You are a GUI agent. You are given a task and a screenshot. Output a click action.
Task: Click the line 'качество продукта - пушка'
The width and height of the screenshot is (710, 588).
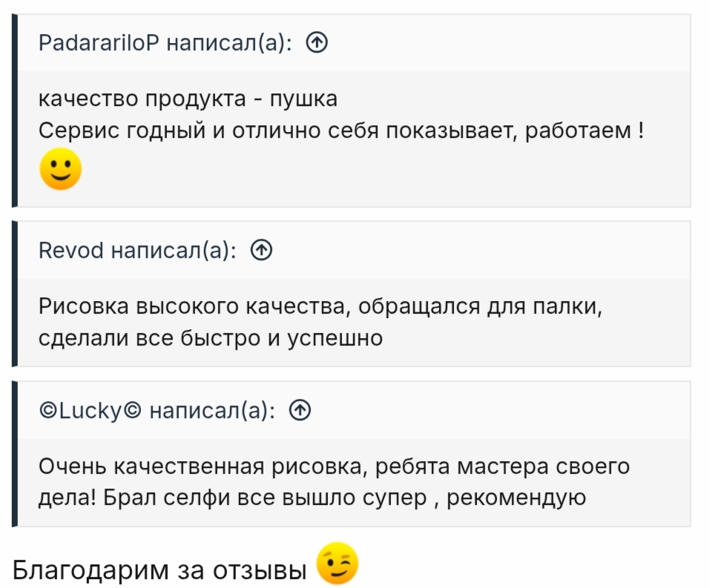click(x=188, y=99)
